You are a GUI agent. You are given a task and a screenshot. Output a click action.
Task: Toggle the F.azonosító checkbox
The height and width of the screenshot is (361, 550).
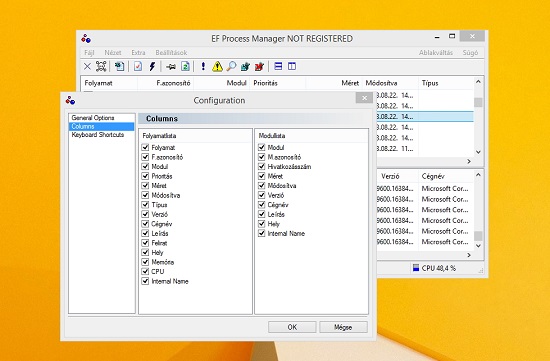pyautogui.click(x=145, y=157)
